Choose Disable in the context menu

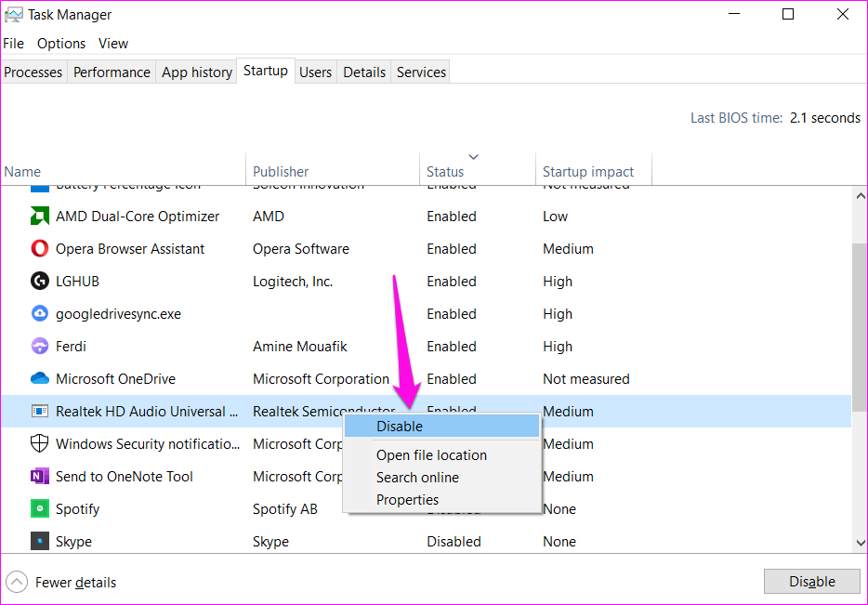(x=441, y=427)
